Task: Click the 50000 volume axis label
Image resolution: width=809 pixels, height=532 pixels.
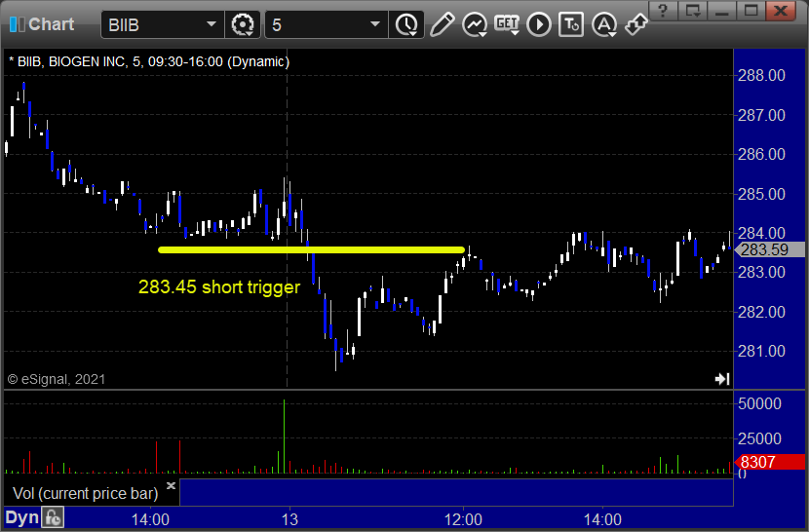Action: click(759, 403)
